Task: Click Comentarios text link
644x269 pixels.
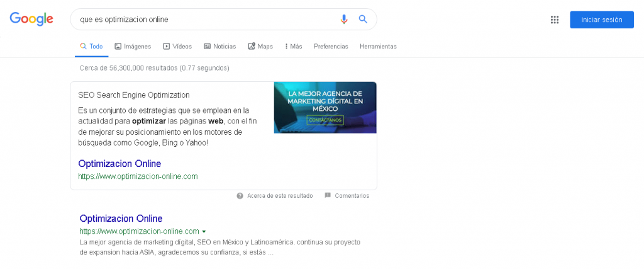Action: (352, 196)
